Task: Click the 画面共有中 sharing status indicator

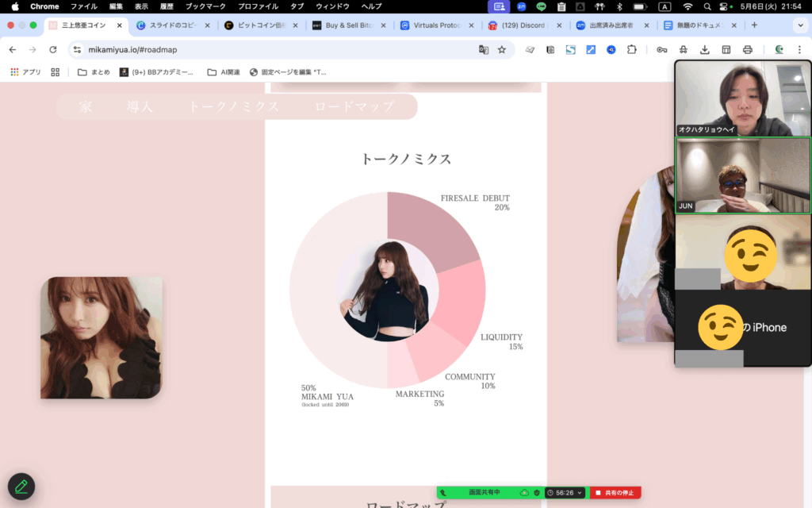Action: tap(485, 492)
